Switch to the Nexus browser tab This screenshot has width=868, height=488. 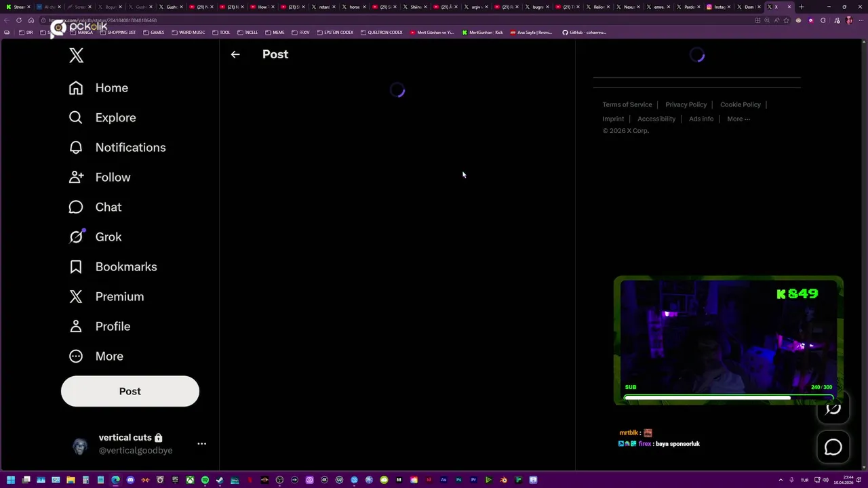[x=628, y=7]
